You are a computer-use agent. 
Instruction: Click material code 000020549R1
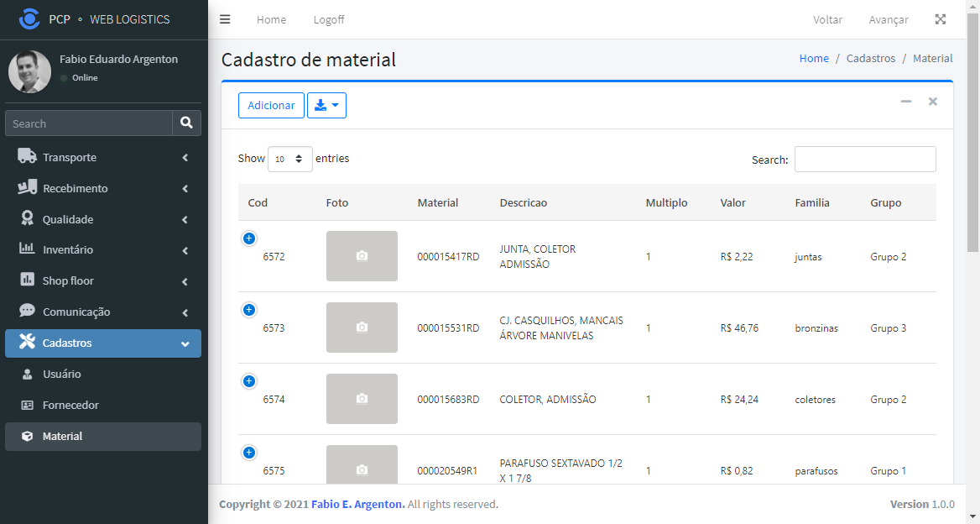pos(447,471)
